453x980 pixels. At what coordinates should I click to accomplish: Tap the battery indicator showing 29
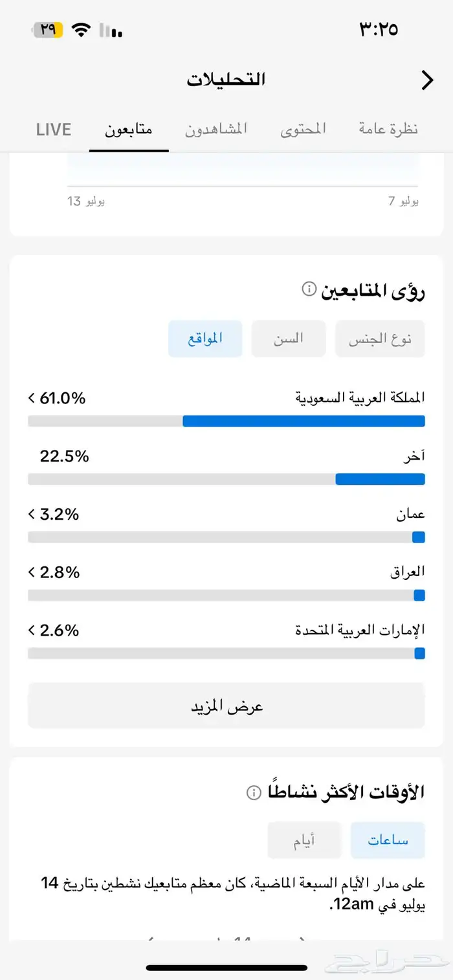point(48,30)
